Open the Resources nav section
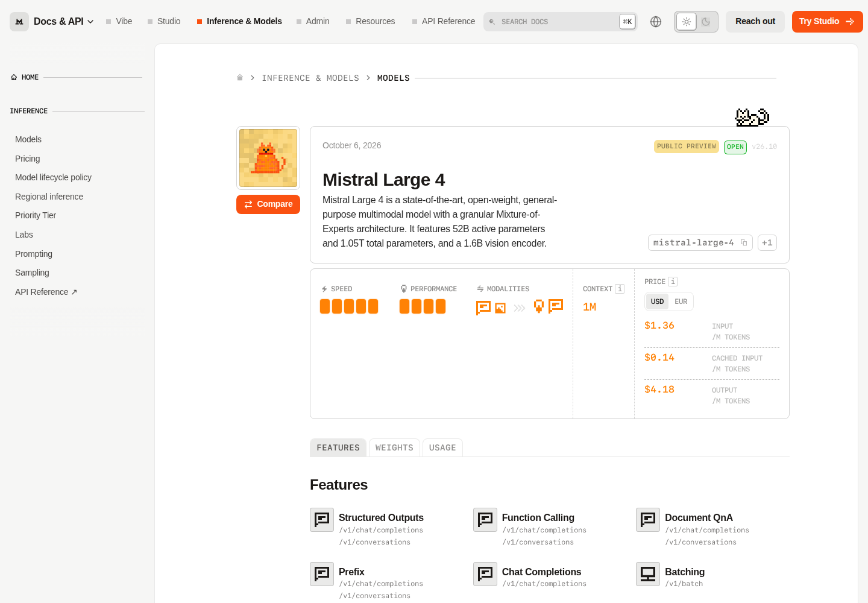The width and height of the screenshot is (868, 603). 370,22
